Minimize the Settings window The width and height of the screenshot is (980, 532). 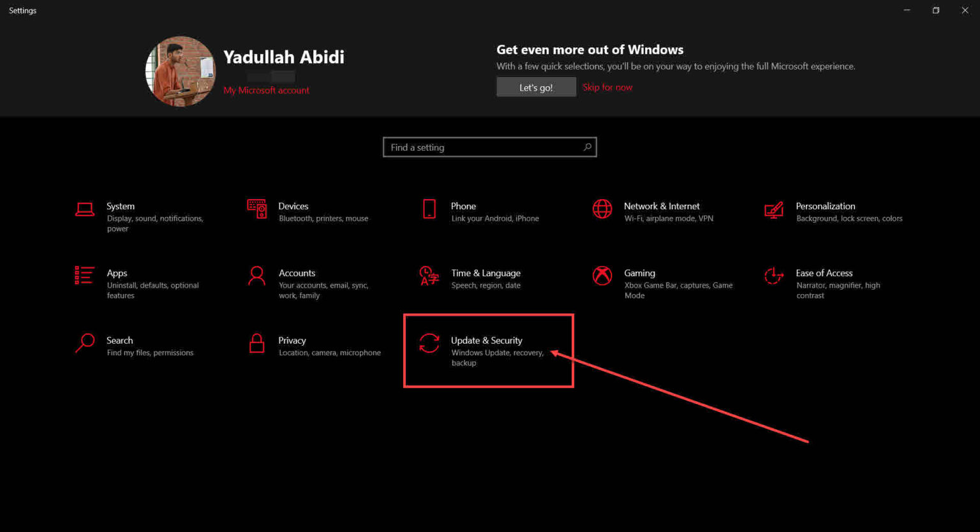click(907, 10)
